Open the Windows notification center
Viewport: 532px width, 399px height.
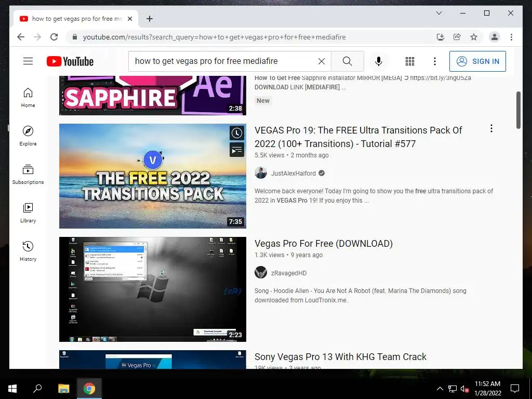pos(515,389)
